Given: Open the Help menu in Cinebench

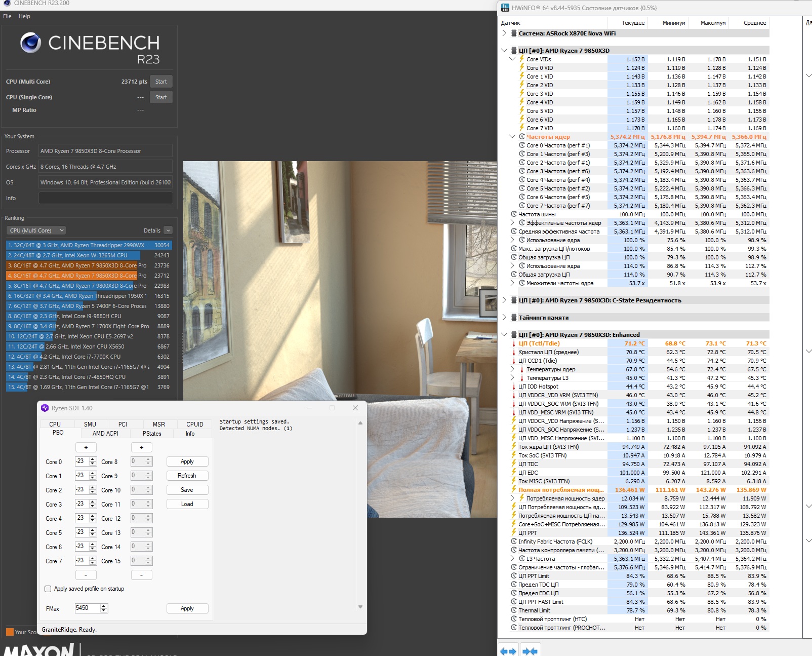Looking at the screenshot, I should [24, 16].
